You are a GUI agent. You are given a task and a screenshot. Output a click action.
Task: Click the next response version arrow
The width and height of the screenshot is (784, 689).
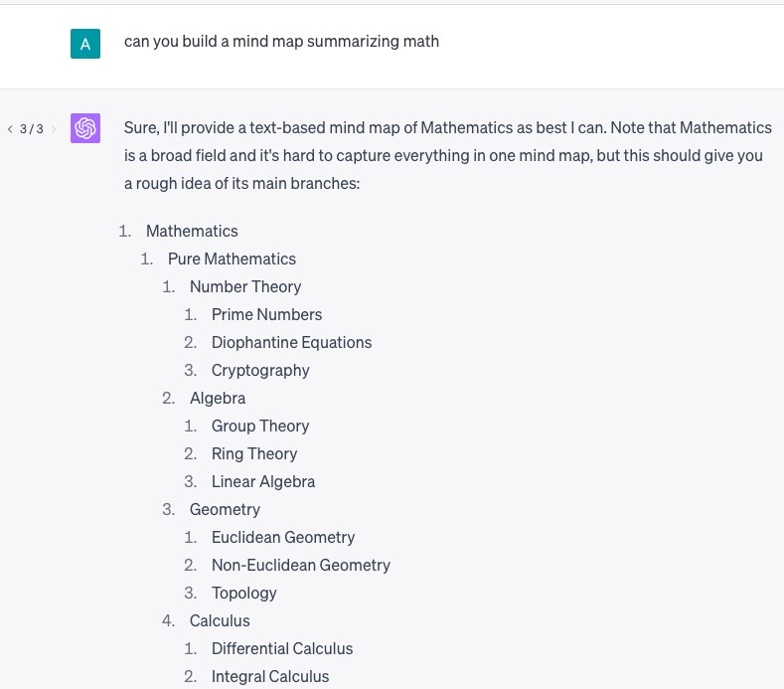click(54, 129)
